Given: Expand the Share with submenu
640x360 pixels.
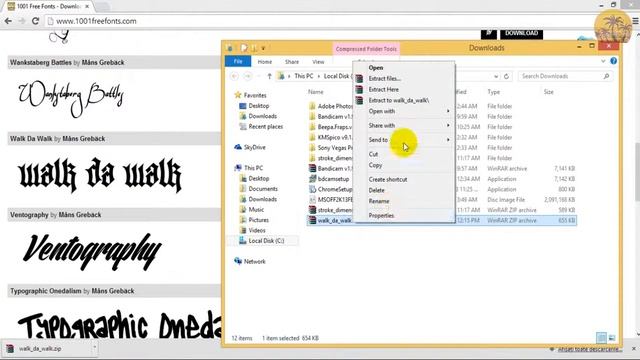Looking at the screenshot, I should [448, 125].
